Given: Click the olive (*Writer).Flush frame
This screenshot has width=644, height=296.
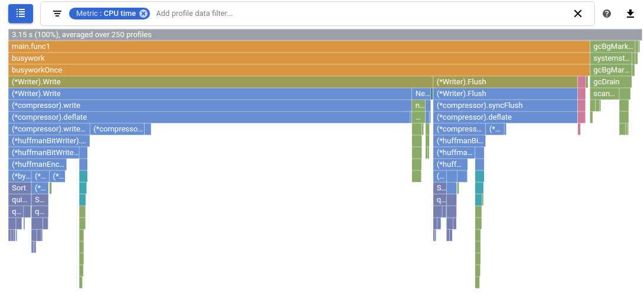Looking at the screenshot, I should [505, 82].
